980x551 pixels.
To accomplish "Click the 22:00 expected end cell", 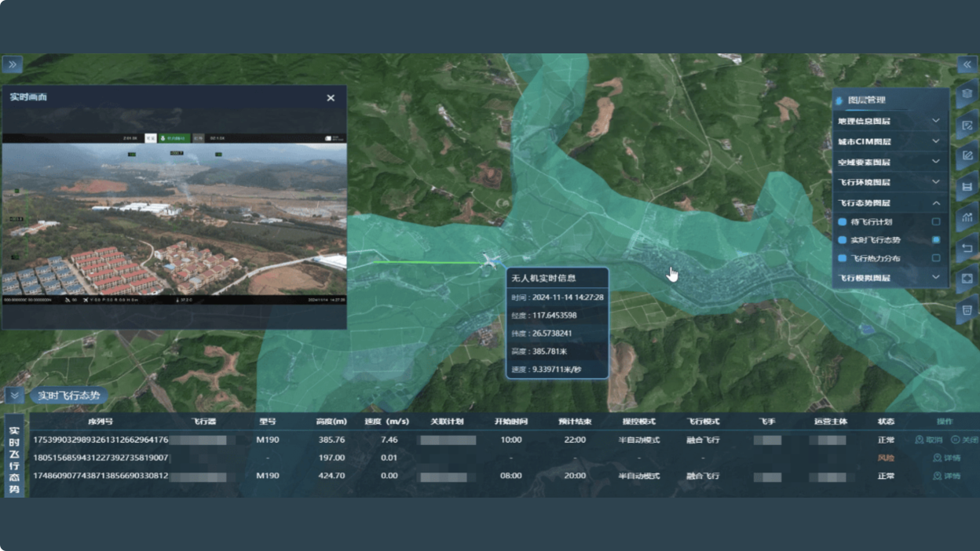I will [x=575, y=440].
